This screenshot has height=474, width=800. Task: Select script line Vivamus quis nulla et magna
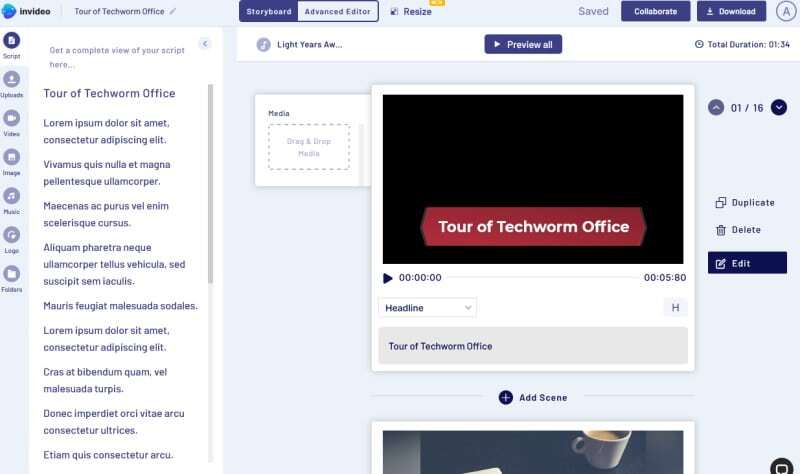click(x=107, y=173)
